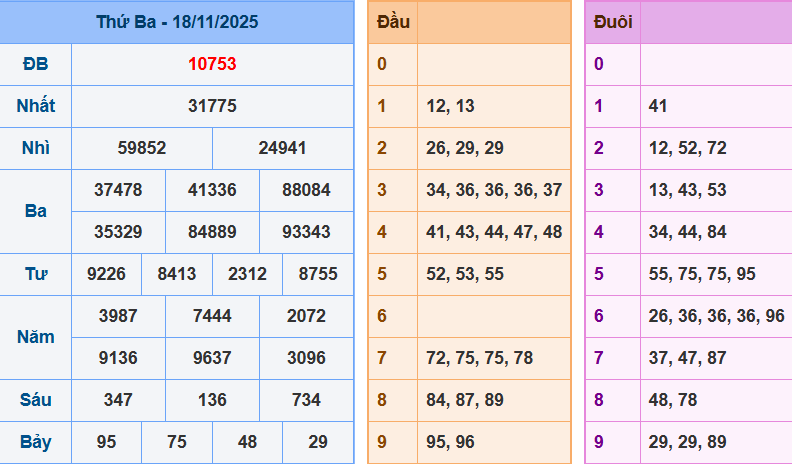The height and width of the screenshot is (464, 792).
Task: Select the special prize number 10753
Action: click(x=212, y=64)
